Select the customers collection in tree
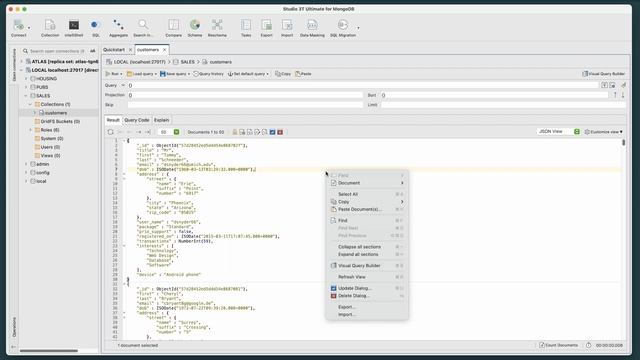 point(56,113)
